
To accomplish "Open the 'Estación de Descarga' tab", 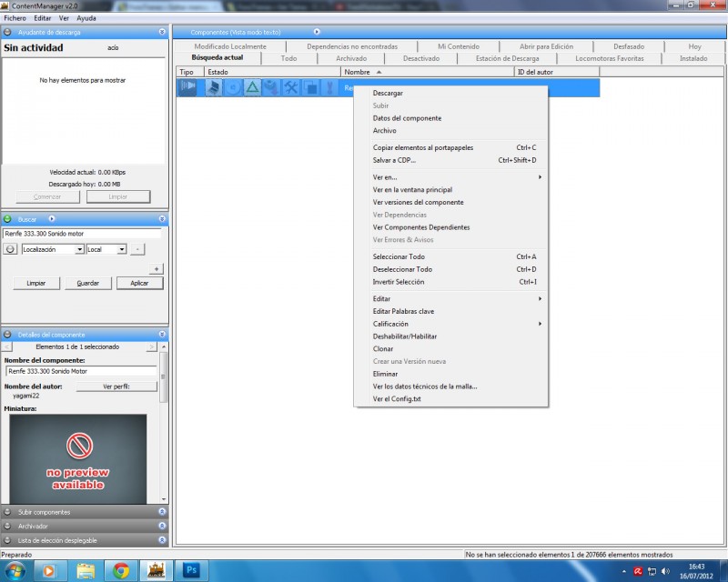I will (508, 58).
